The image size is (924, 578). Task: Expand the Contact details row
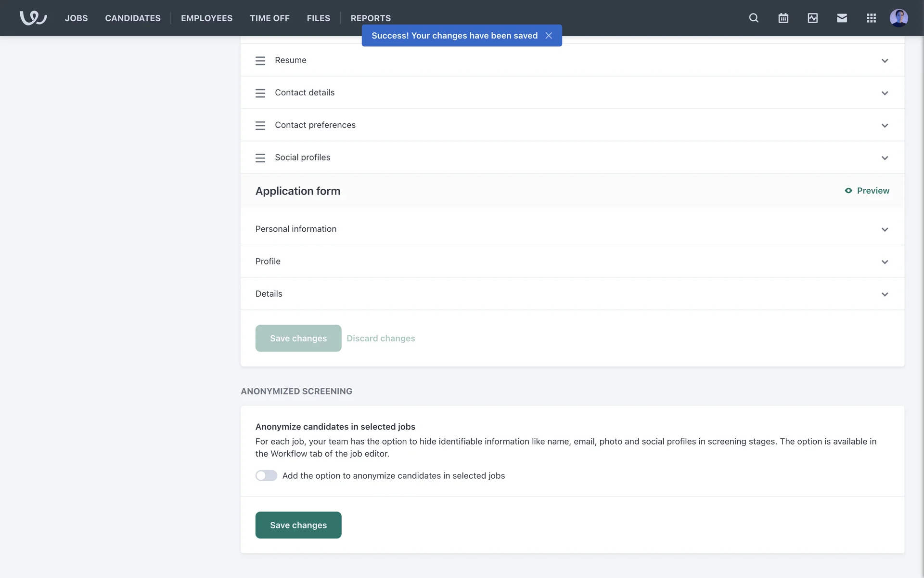tap(885, 93)
